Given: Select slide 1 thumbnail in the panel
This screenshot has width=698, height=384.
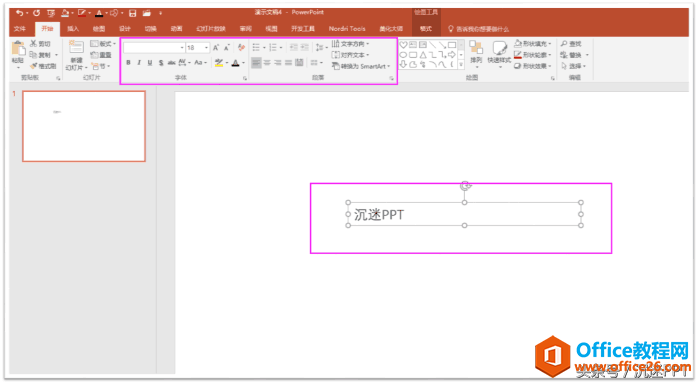Looking at the screenshot, I should (x=84, y=126).
